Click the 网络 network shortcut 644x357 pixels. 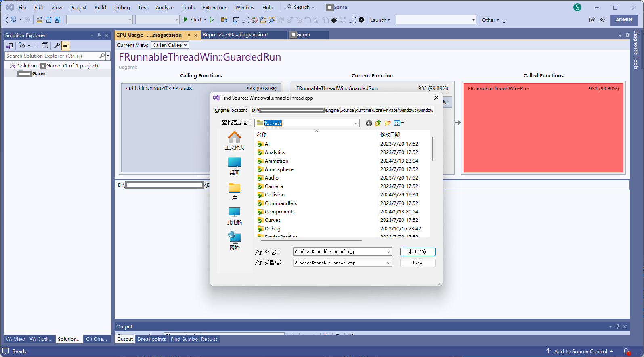tap(235, 241)
